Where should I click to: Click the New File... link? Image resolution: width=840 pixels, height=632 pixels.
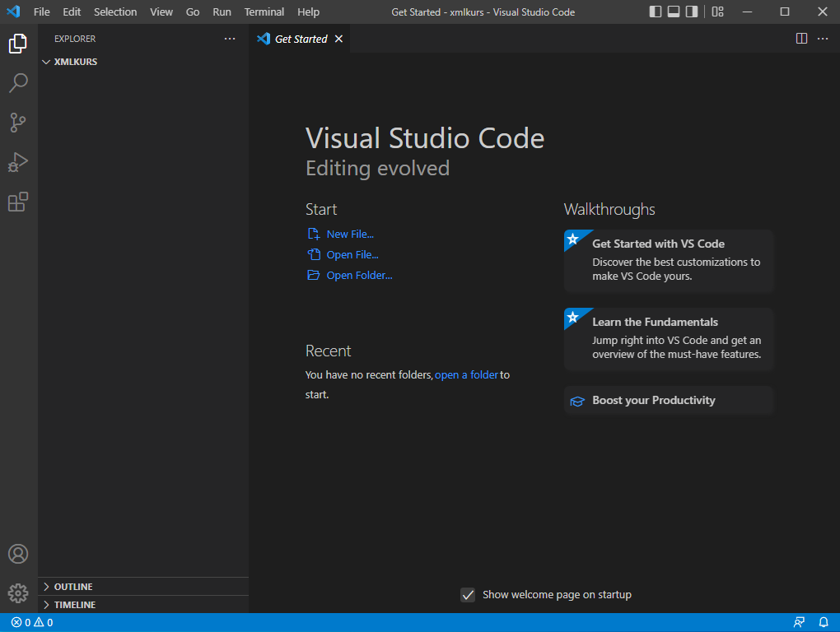(x=350, y=234)
